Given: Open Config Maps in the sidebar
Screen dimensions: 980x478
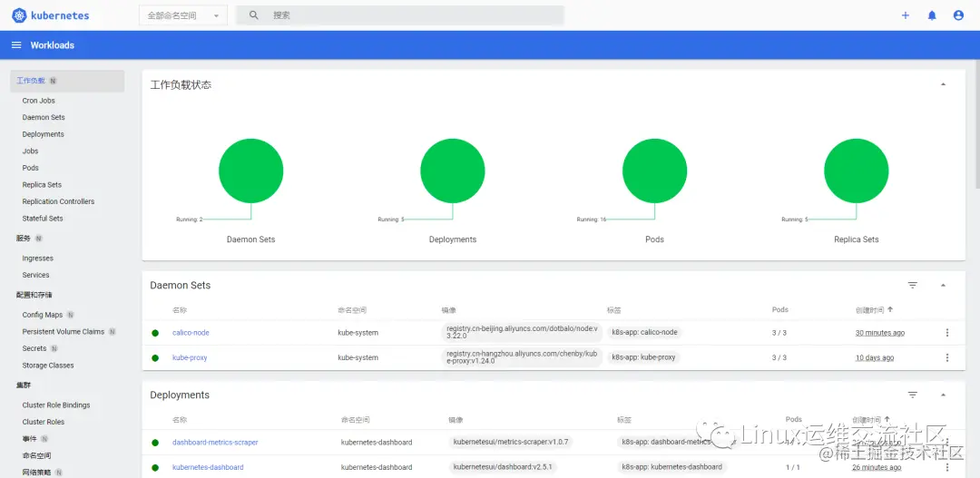Looking at the screenshot, I should point(43,315).
